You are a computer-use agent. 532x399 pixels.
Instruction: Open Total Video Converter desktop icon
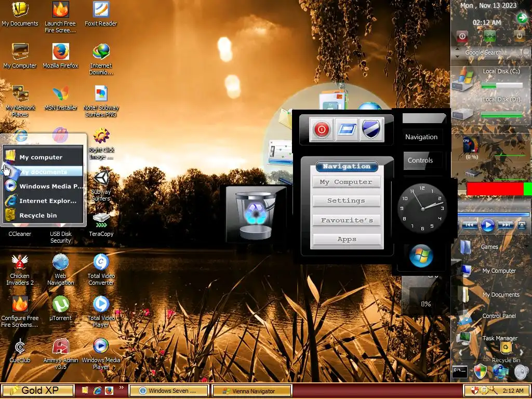pyautogui.click(x=101, y=270)
